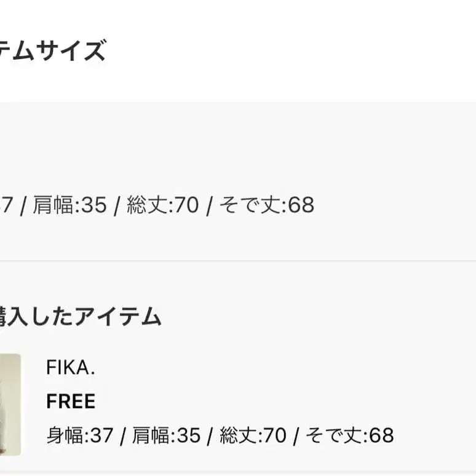The width and height of the screenshot is (476, 476).
Task: Click the product thumbnail of the purchased item
Action: click(9, 403)
